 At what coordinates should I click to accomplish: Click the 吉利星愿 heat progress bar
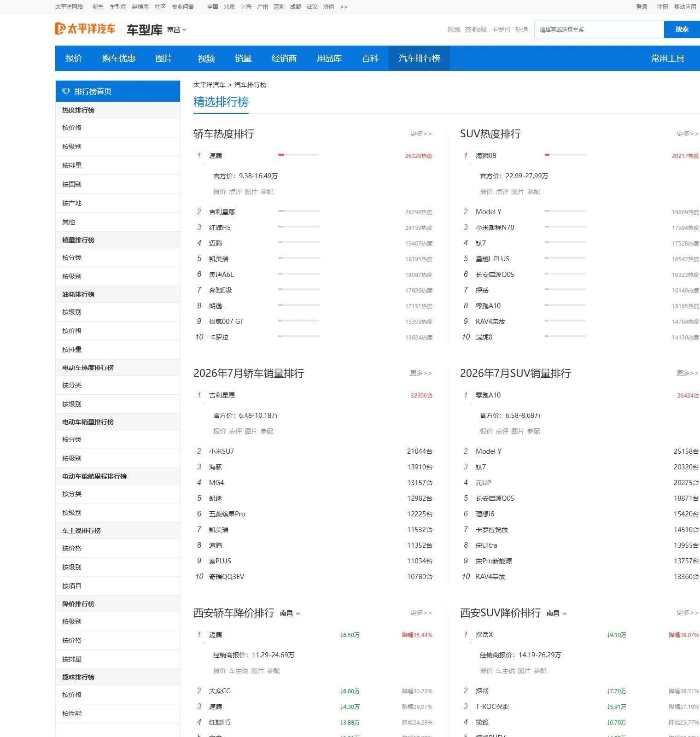(299, 211)
